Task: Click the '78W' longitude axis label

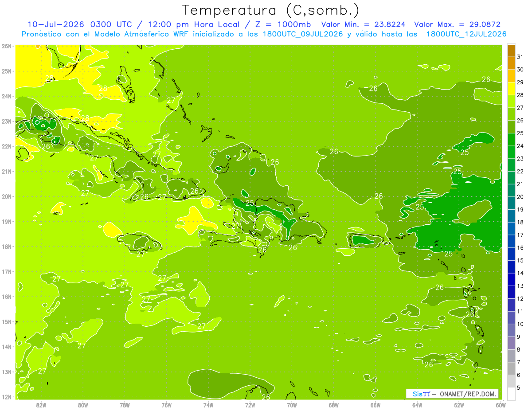Action: tap(125, 405)
